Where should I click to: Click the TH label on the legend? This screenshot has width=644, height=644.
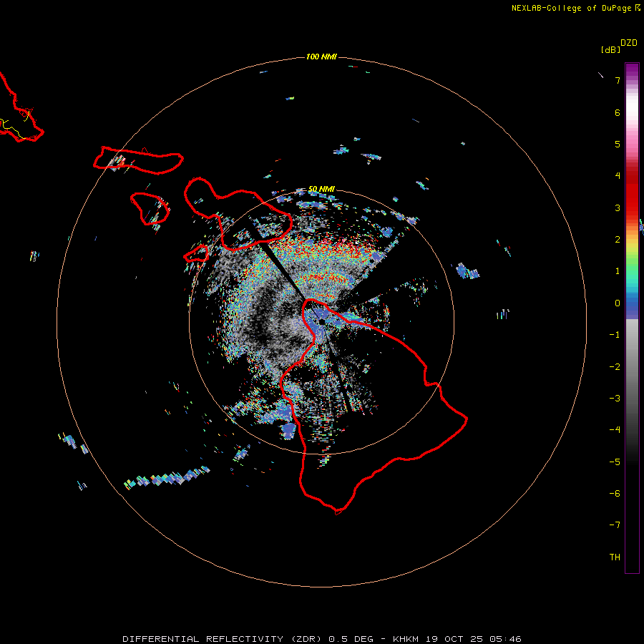[615, 557]
